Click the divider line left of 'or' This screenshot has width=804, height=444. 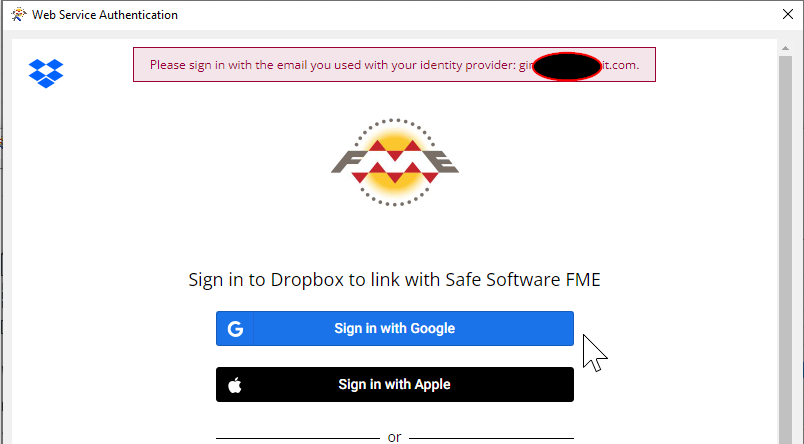(x=298, y=438)
